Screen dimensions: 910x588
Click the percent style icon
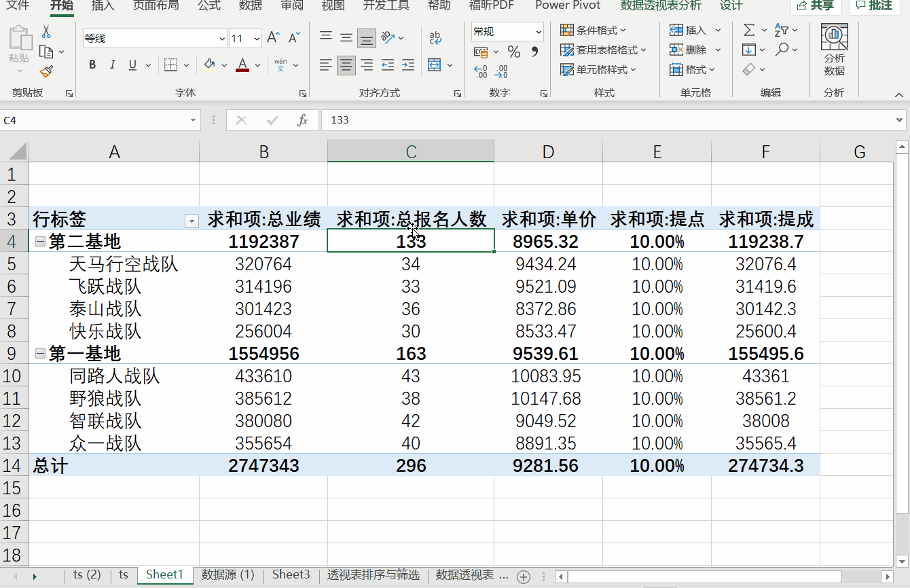click(514, 52)
